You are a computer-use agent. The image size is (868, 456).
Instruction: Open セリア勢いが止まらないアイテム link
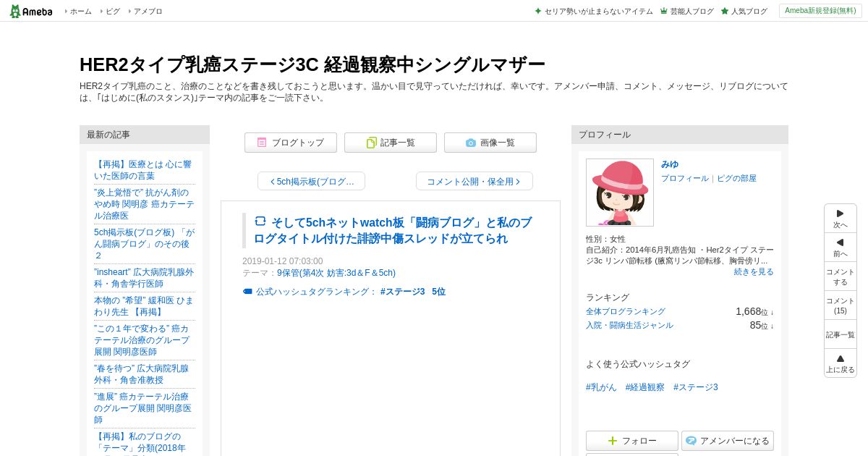click(598, 11)
